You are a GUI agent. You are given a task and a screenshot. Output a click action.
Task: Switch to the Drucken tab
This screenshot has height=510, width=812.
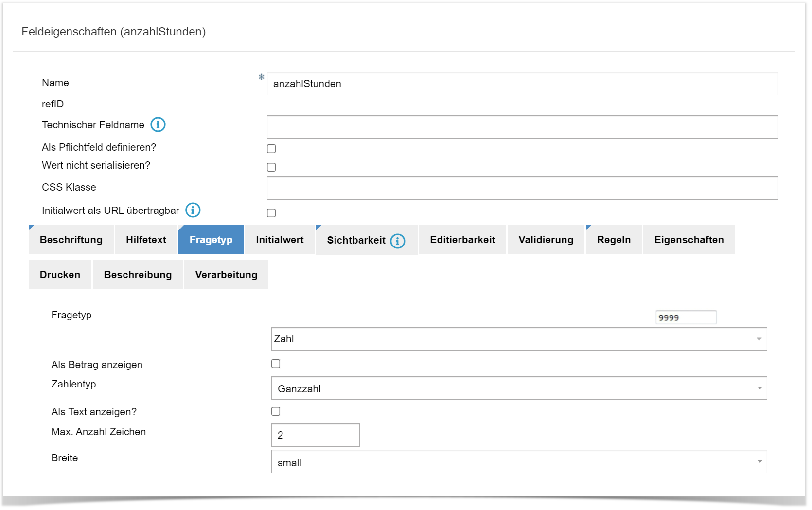click(60, 275)
